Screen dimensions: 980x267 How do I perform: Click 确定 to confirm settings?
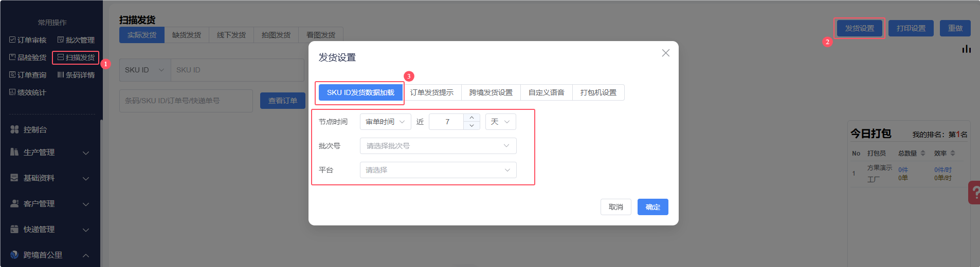(x=653, y=207)
